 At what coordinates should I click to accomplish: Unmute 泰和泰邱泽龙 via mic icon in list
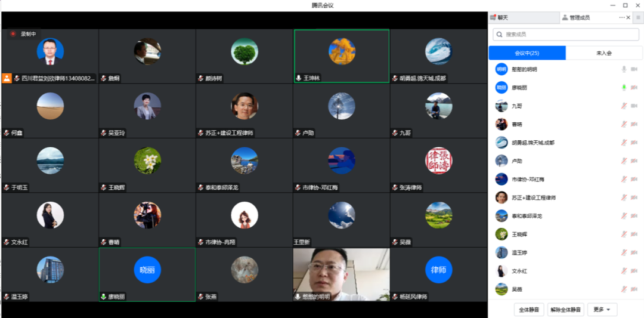[x=624, y=216]
